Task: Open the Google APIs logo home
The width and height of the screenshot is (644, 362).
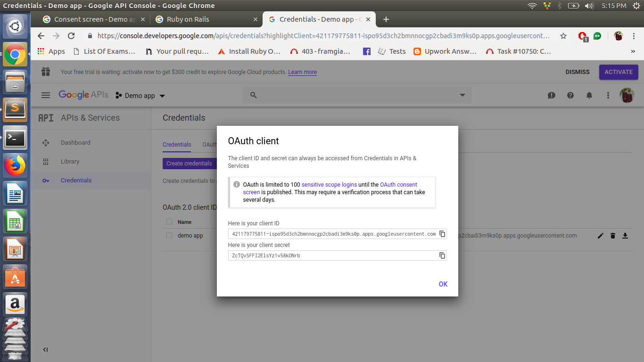Action: click(x=83, y=95)
